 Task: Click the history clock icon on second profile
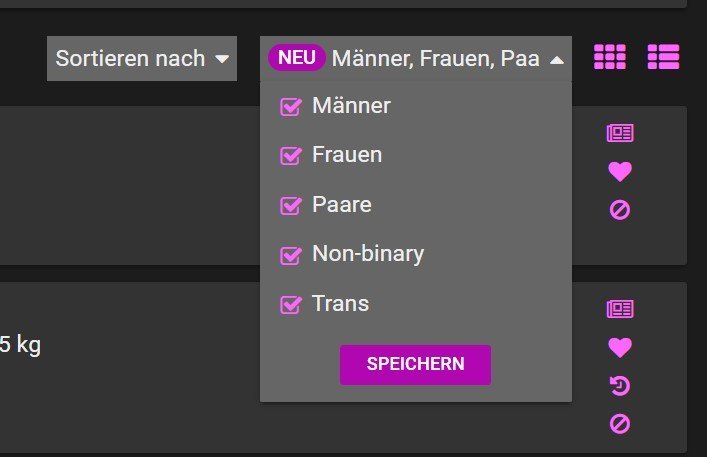click(620, 386)
